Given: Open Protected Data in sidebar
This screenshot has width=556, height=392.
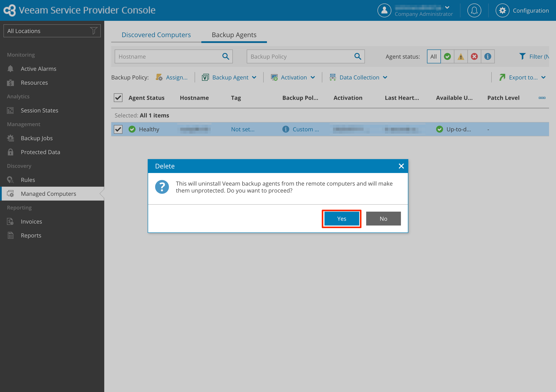Looking at the screenshot, I should (x=52, y=152).
